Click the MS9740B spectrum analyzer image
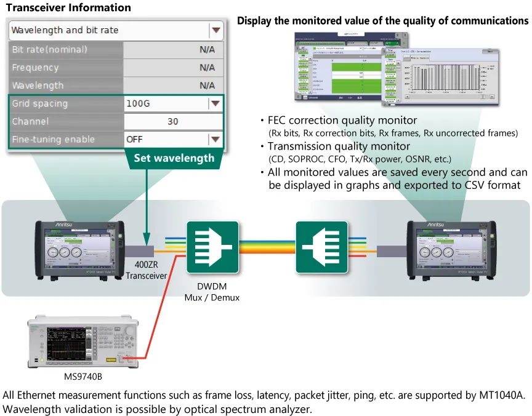 pos(82,343)
